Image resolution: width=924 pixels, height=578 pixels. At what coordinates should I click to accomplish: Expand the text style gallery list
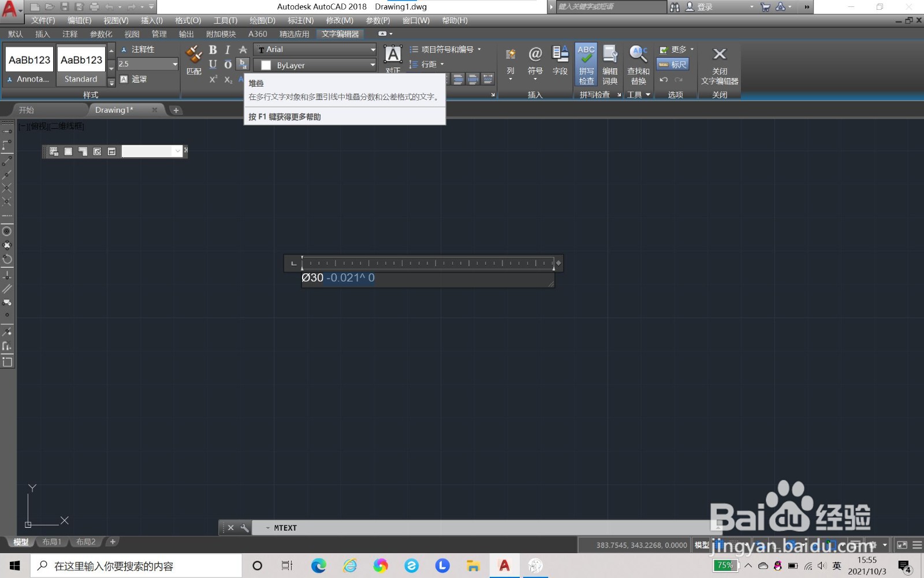coord(111,81)
